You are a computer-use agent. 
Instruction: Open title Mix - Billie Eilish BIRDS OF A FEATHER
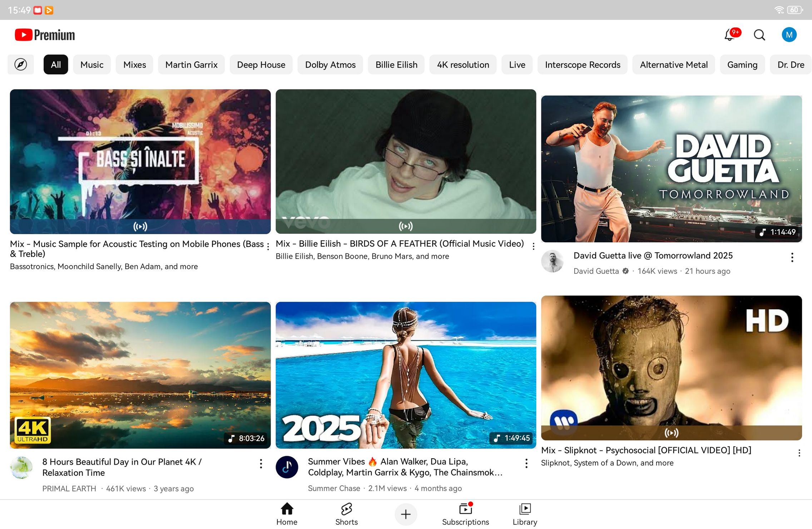pyautogui.click(x=400, y=243)
